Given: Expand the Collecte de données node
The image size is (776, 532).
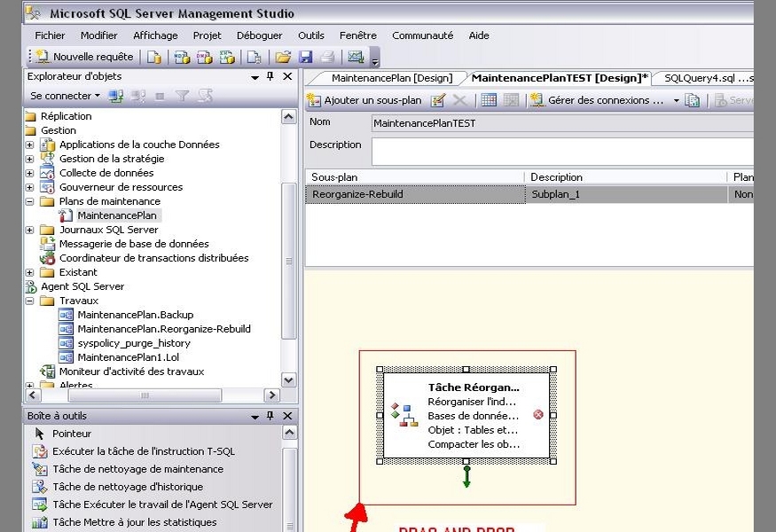Looking at the screenshot, I should (x=29, y=173).
